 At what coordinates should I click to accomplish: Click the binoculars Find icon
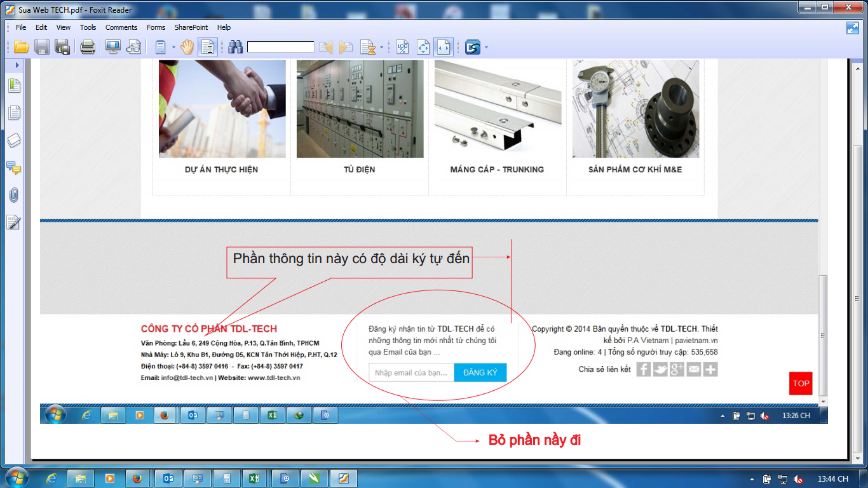tap(235, 47)
